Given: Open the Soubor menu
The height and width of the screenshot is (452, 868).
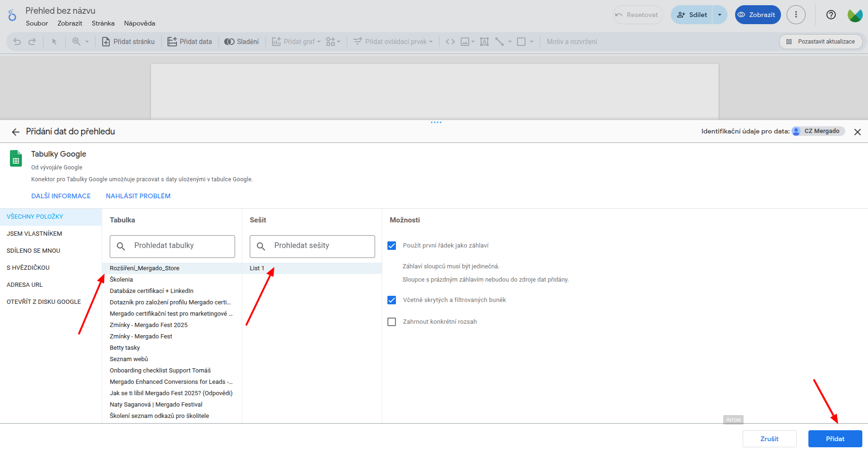Looking at the screenshot, I should point(37,23).
